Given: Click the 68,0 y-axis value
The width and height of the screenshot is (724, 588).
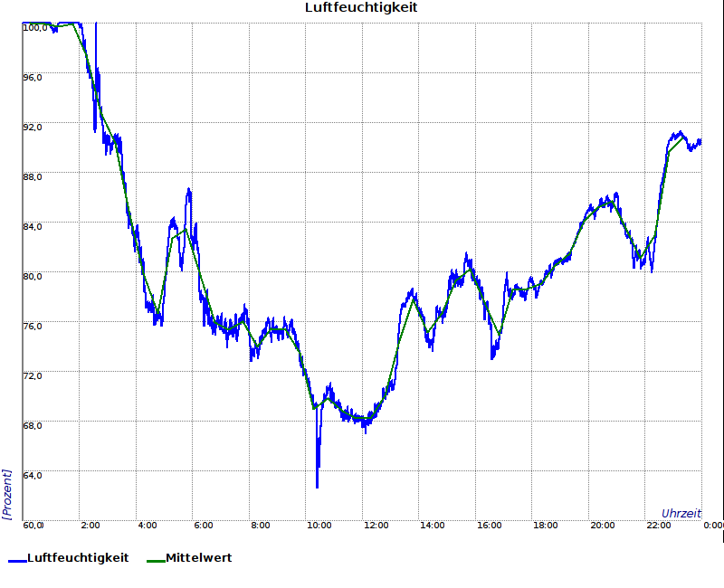Looking at the screenshot, I should (x=33, y=425).
